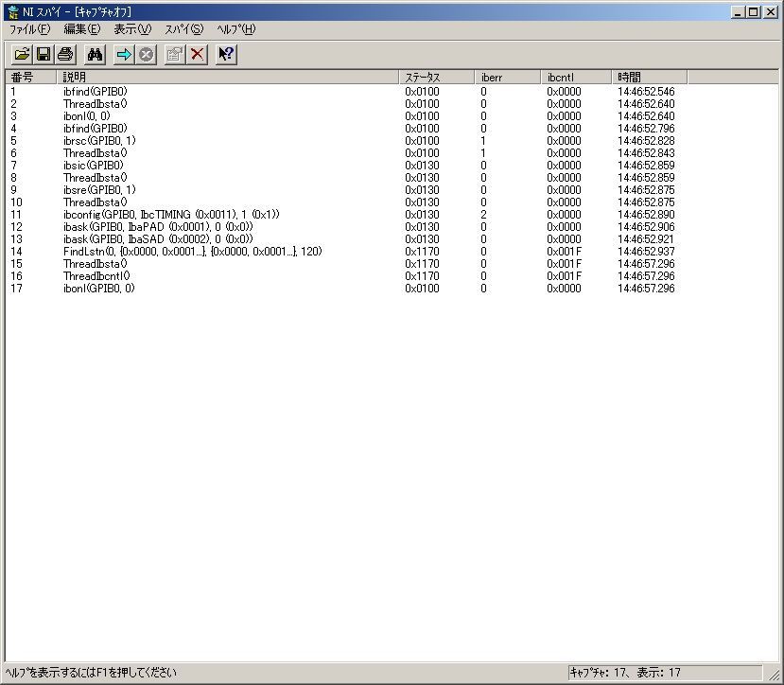The height and width of the screenshot is (685, 784).
Task: Click the context Help pointer icon
Action: (x=226, y=54)
